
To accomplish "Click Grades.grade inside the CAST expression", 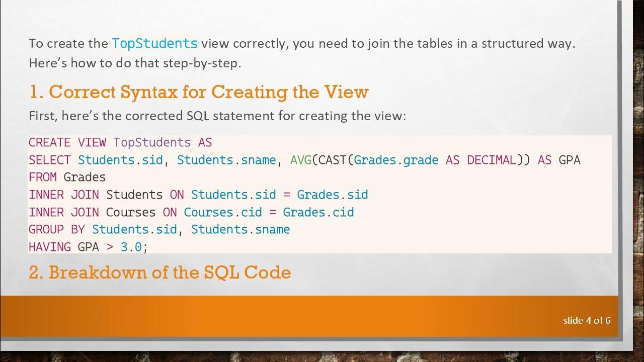I will (x=396, y=160).
